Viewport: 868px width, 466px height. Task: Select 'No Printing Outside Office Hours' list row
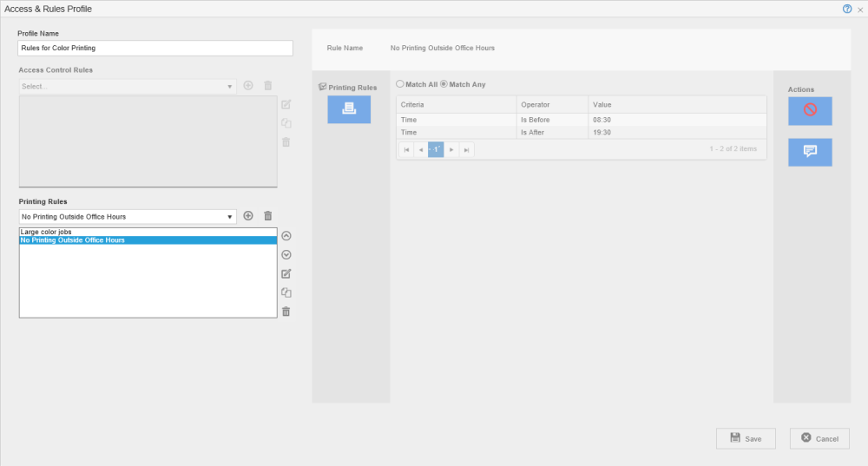coord(148,240)
